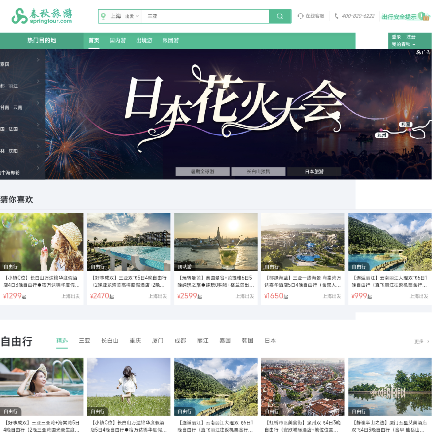Open the departure city dropdown showing 上海
This screenshot has width=432, height=432.
(125, 16)
